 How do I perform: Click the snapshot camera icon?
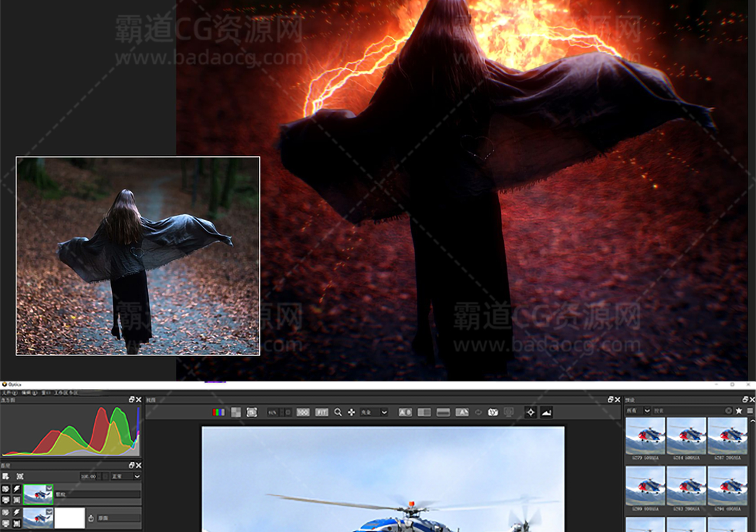pyautogui.click(x=493, y=412)
